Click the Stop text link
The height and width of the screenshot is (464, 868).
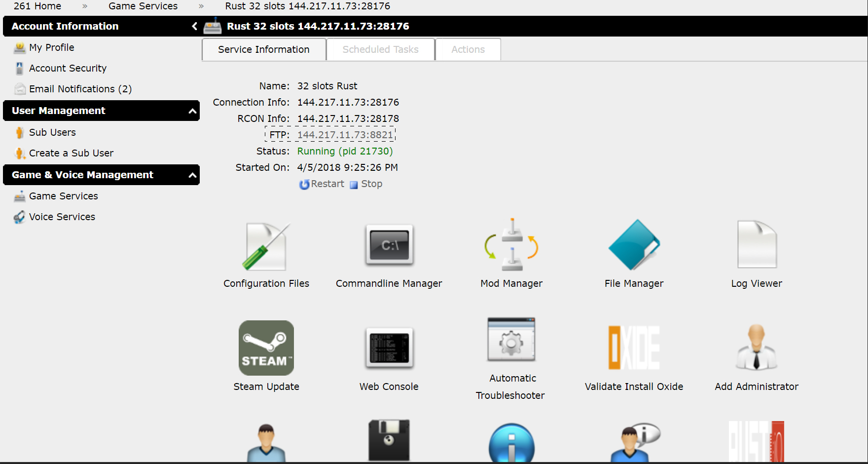371,184
